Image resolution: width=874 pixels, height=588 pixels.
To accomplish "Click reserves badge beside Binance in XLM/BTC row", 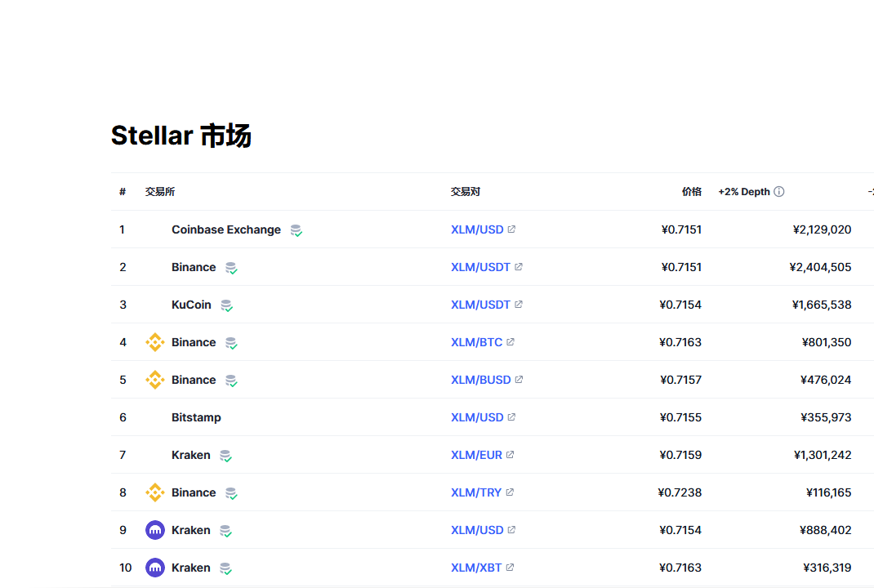I will (x=231, y=343).
